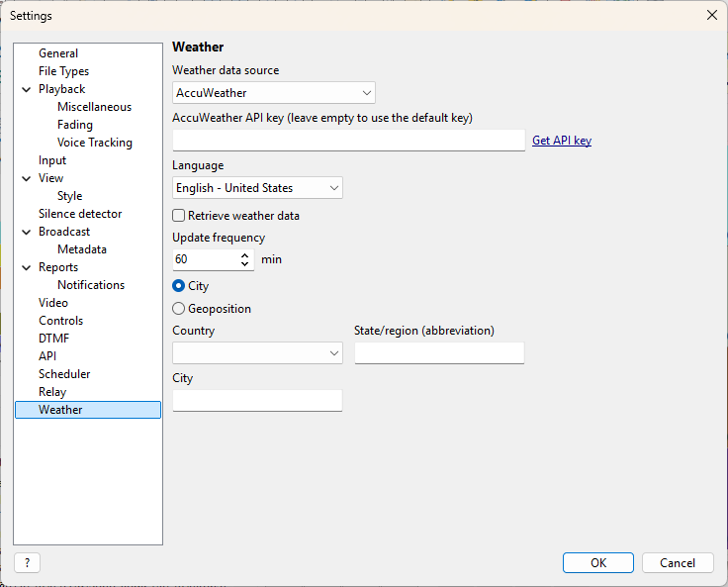Open the Language dropdown
Screen dimensions: 728x587
257,188
